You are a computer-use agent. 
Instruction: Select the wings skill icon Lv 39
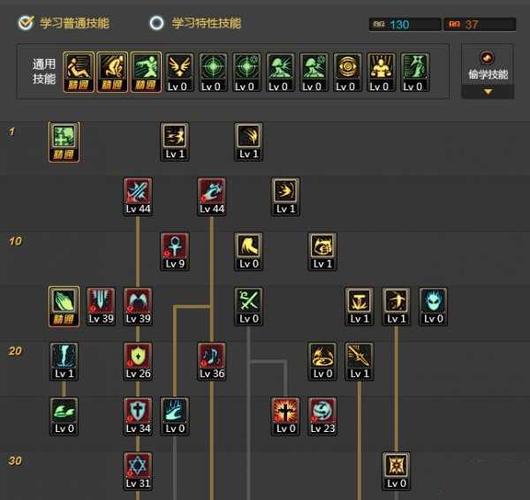click(x=138, y=307)
